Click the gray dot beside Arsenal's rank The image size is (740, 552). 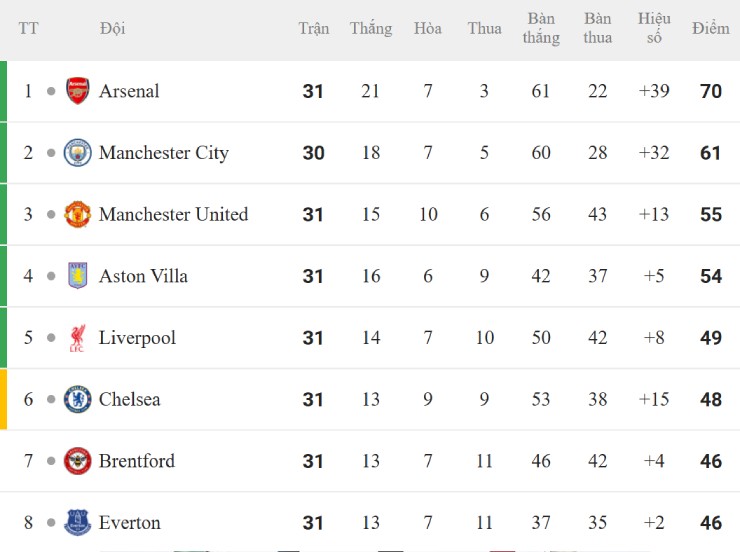(51, 92)
